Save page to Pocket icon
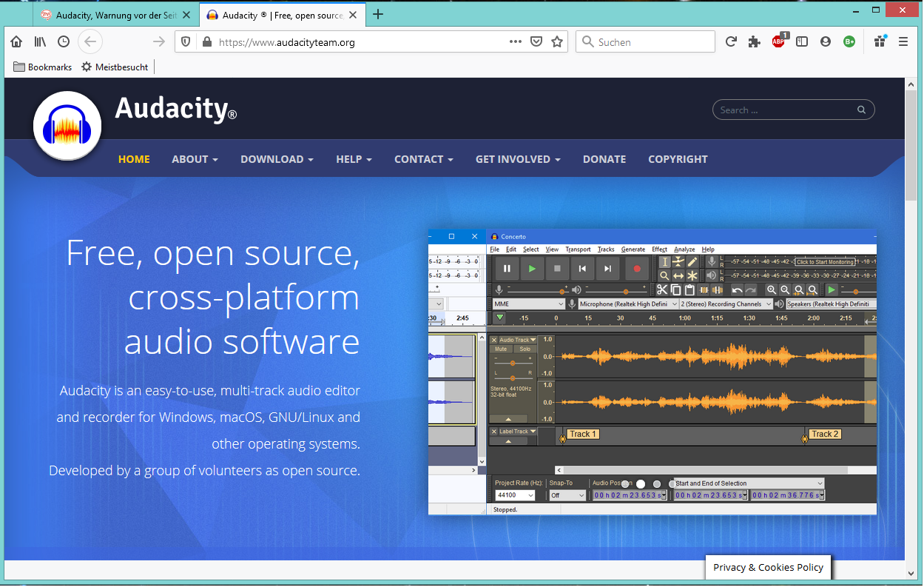Screen dimensions: 924x587 [x=536, y=42]
